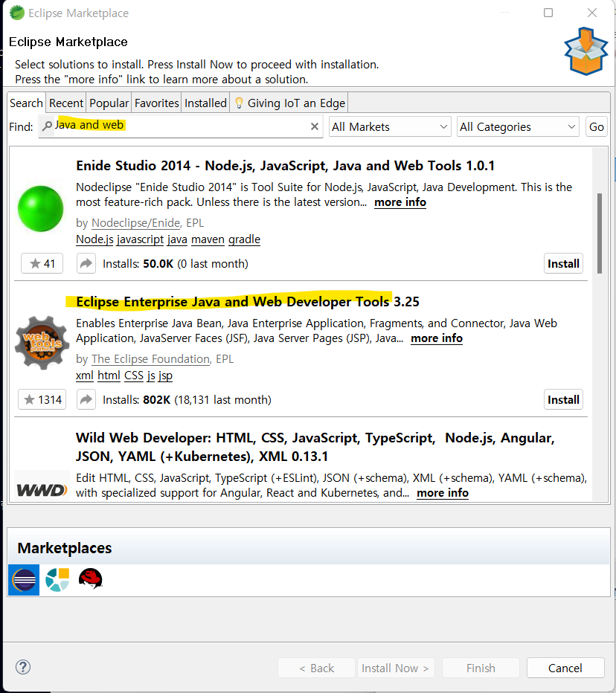Image resolution: width=616 pixels, height=693 pixels.
Task: Click the Finish button
Action: 481,668
